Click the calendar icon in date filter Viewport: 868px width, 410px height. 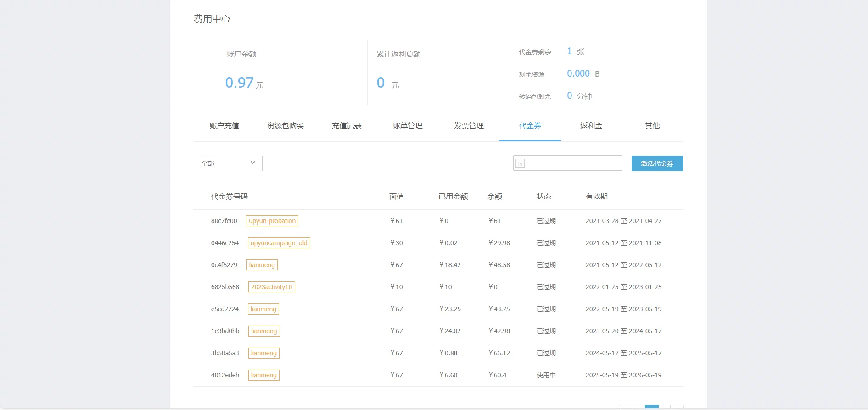520,163
